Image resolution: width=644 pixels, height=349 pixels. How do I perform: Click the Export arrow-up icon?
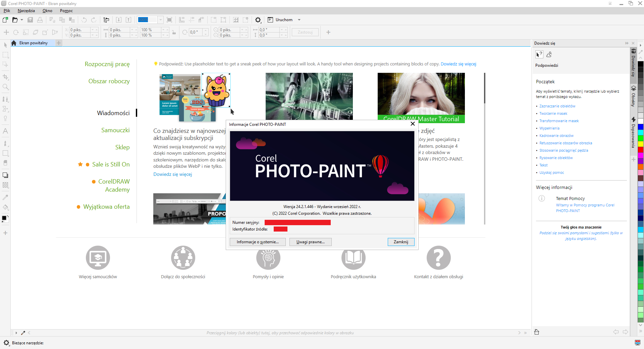pyautogui.click(x=128, y=20)
